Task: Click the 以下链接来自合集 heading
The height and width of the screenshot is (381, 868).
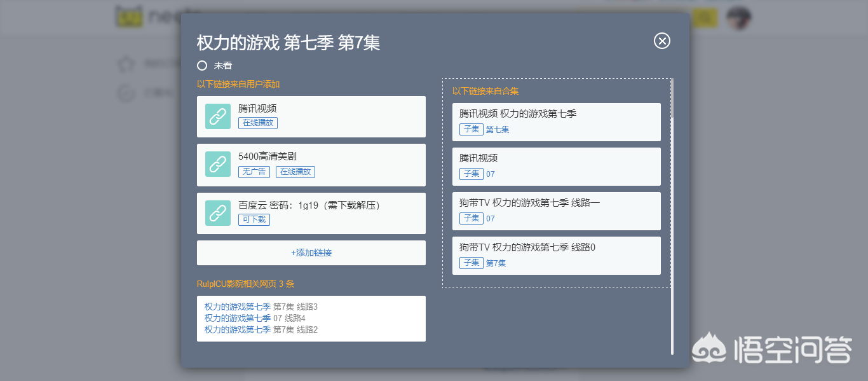Action: pos(485,91)
